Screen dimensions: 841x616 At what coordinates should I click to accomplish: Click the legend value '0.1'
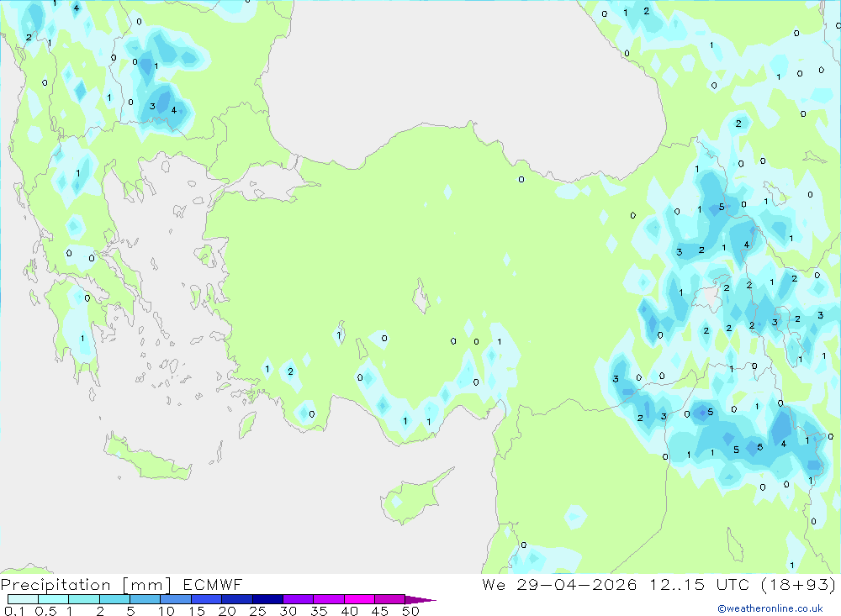[14, 611]
